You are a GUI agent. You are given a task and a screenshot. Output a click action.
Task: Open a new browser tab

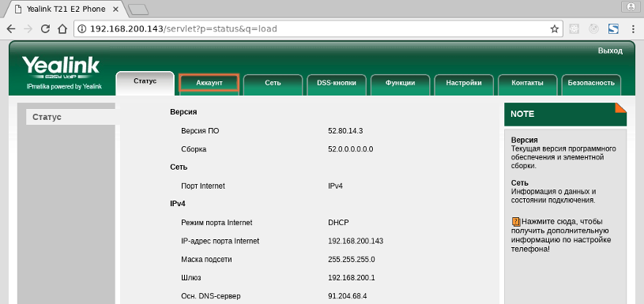(x=138, y=9)
